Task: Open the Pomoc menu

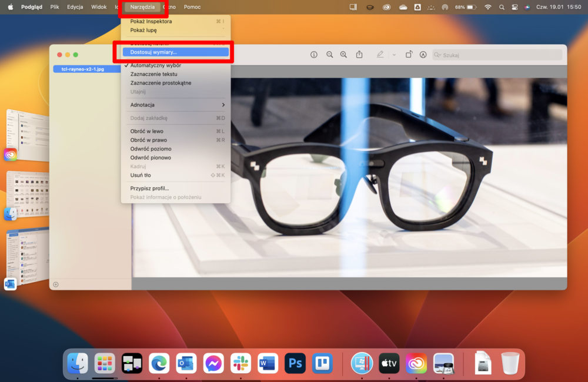Action: click(x=192, y=6)
